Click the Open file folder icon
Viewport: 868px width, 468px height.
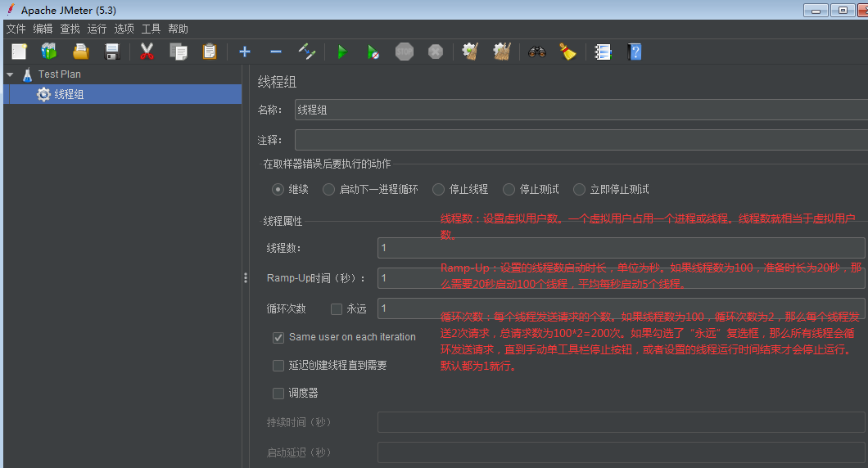pos(81,52)
